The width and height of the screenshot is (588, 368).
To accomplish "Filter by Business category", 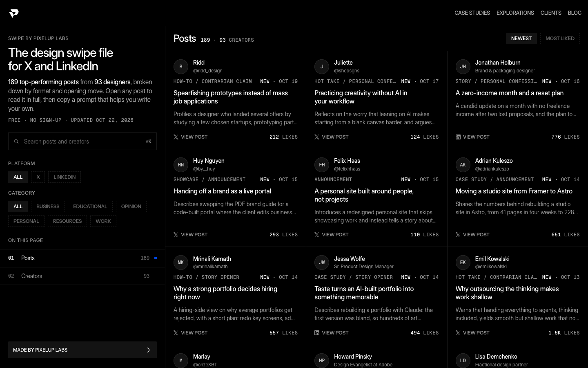I will (x=48, y=206).
